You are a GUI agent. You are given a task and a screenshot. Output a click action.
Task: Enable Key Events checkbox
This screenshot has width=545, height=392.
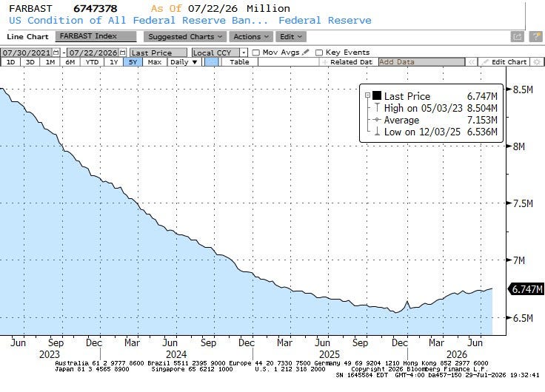point(318,53)
